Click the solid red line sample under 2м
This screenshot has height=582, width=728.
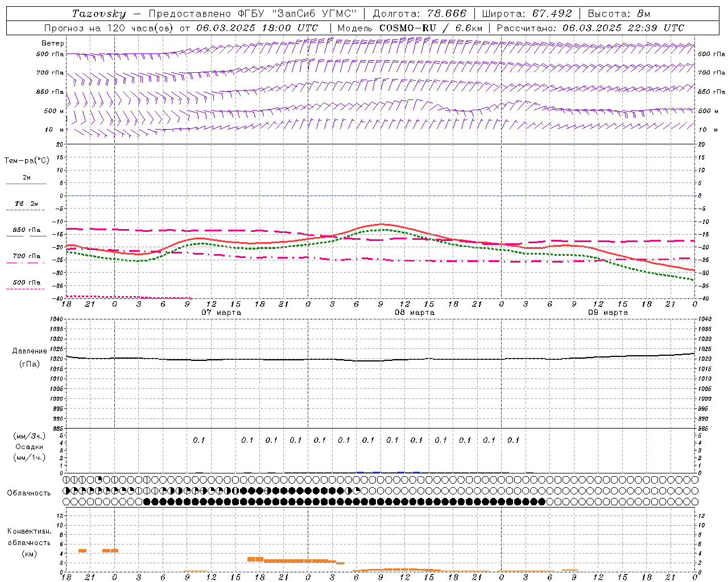(x=26, y=184)
